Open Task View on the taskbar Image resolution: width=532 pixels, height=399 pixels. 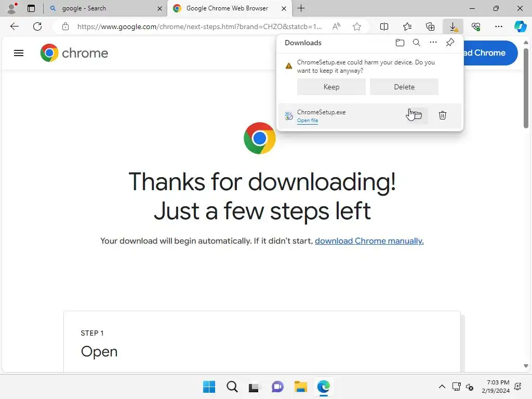click(255, 387)
